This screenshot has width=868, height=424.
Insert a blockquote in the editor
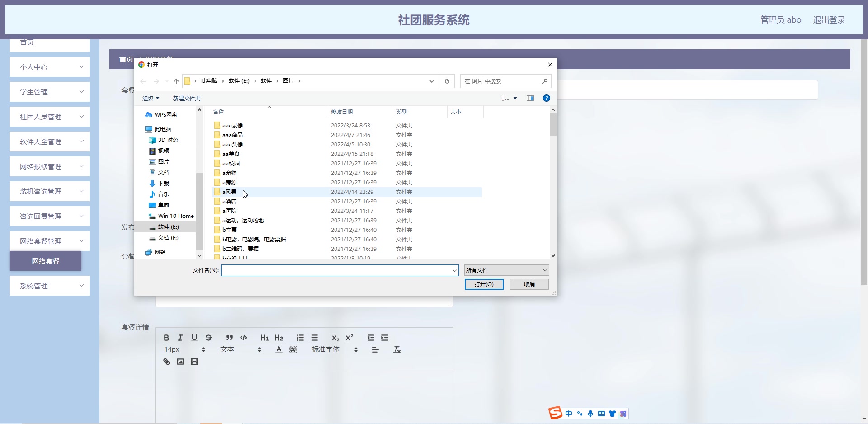(x=230, y=338)
